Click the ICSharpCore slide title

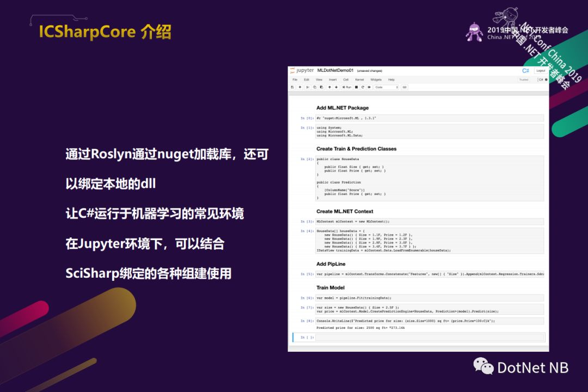pyautogui.click(x=105, y=32)
